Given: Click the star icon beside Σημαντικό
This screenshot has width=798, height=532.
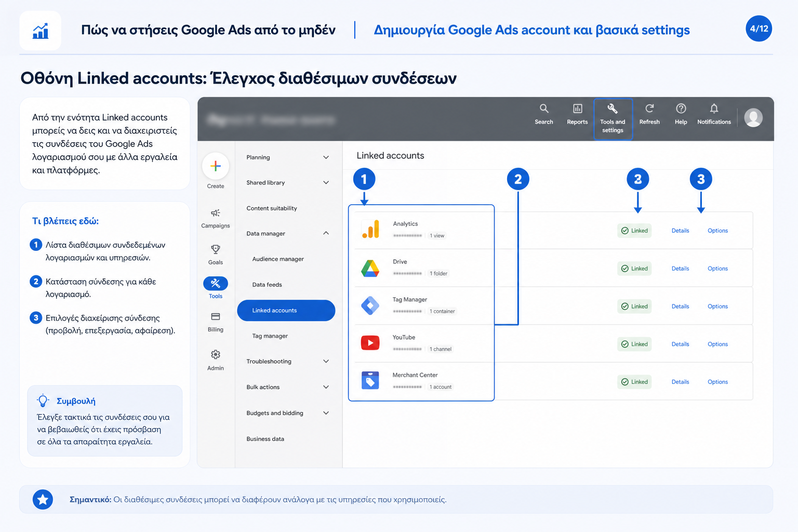Looking at the screenshot, I should (43, 500).
